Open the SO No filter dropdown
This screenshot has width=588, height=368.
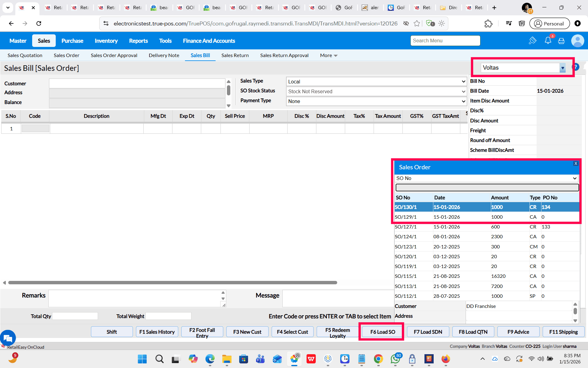point(486,178)
